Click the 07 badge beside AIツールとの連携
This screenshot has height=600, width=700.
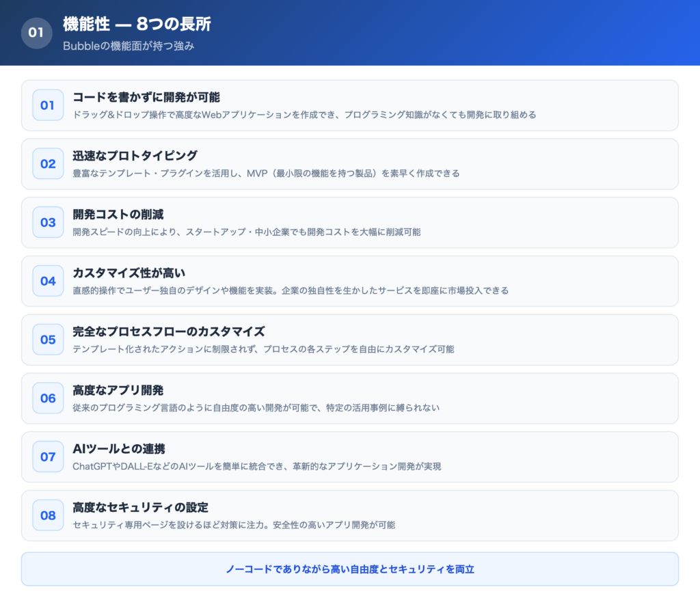(47, 456)
